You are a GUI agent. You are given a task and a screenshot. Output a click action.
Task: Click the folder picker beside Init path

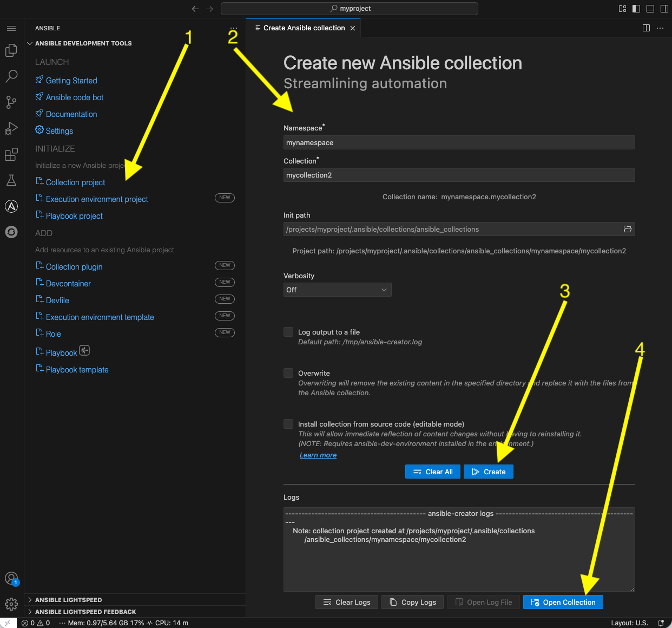click(628, 229)
